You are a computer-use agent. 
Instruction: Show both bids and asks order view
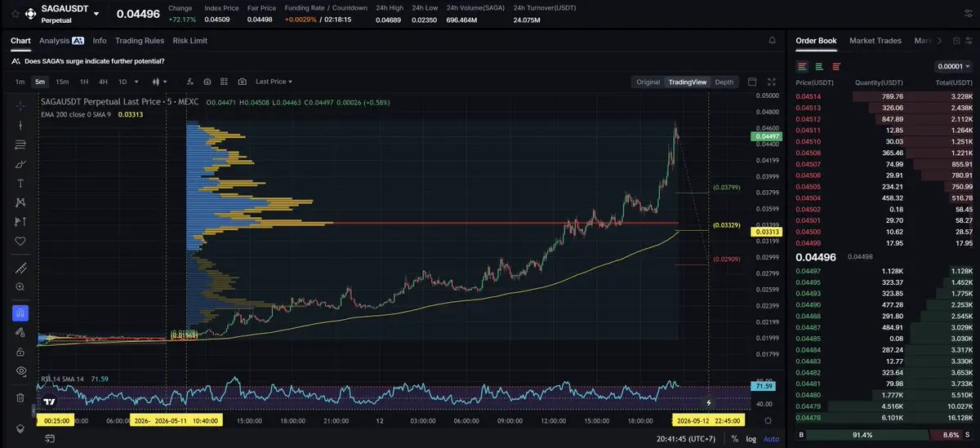point(803,66)
